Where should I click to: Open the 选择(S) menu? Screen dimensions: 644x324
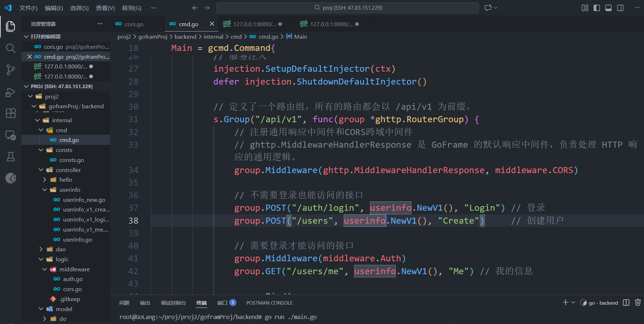click(79, 8)
